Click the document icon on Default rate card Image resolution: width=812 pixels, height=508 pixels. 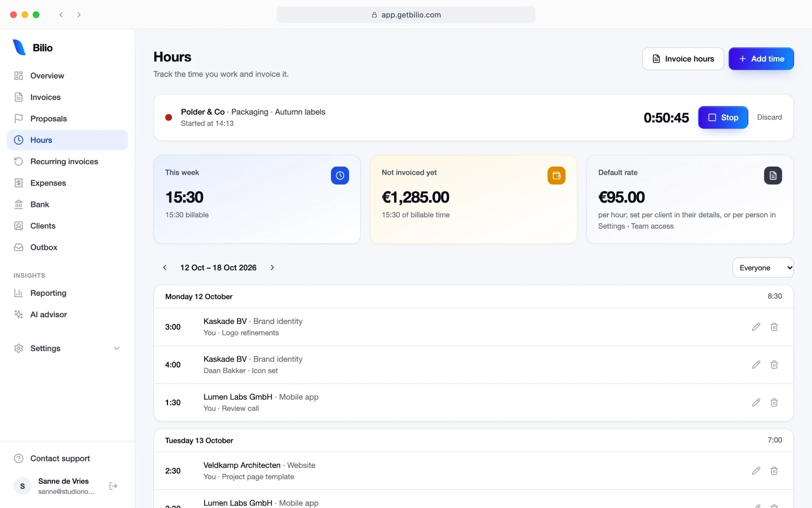[x=773, y=176]
